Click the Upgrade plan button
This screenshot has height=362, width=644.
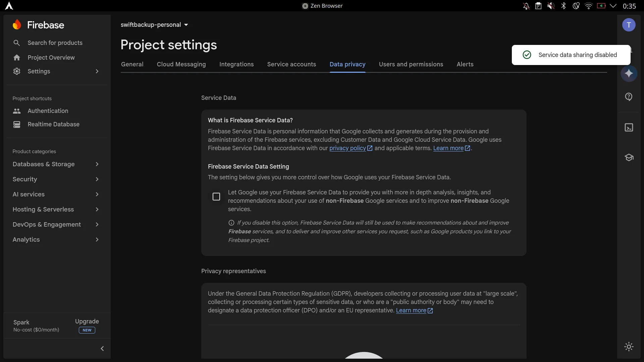87,325
